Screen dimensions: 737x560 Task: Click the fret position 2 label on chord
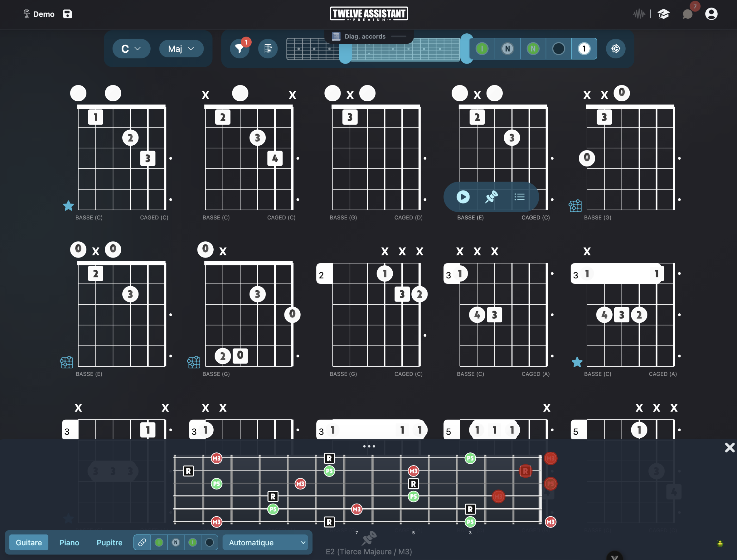321,275
